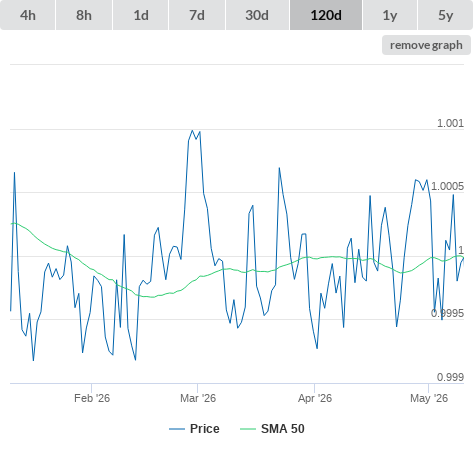This screenshot has height=455, width=474.
Task: Click the blue Price legend line marker
Action: (177, 429)
